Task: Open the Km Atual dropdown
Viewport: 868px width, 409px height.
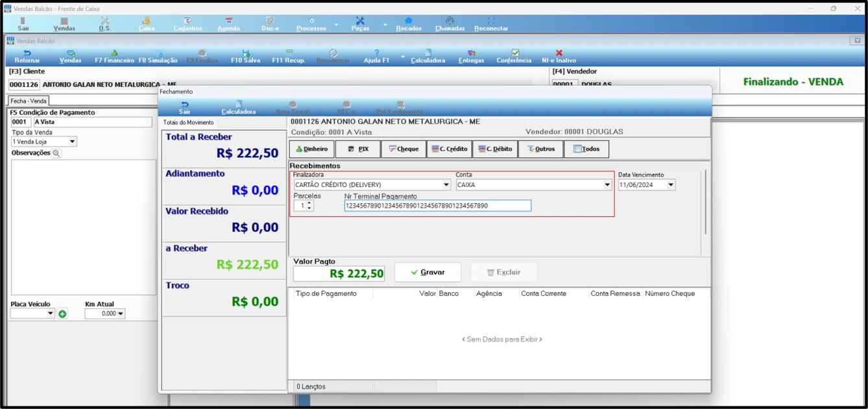Action: click(x=121, y=314)
